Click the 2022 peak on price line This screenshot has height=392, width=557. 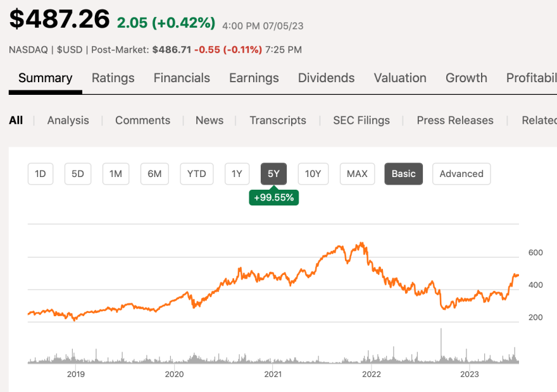click(x=361, y=243)
